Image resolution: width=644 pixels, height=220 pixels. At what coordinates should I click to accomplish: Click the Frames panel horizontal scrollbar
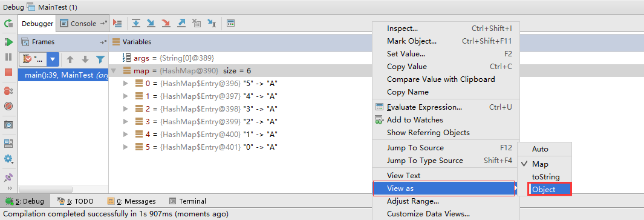pos(46,190)
